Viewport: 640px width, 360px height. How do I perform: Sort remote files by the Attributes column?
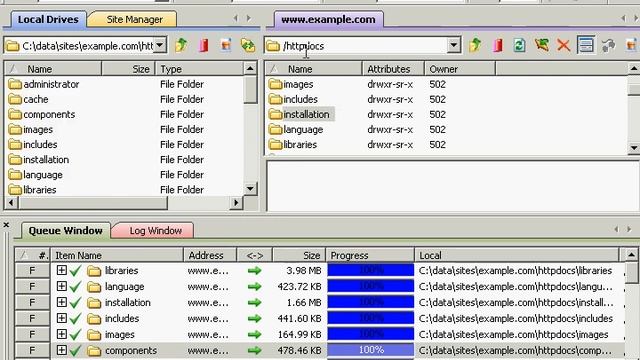click(393, 69)
